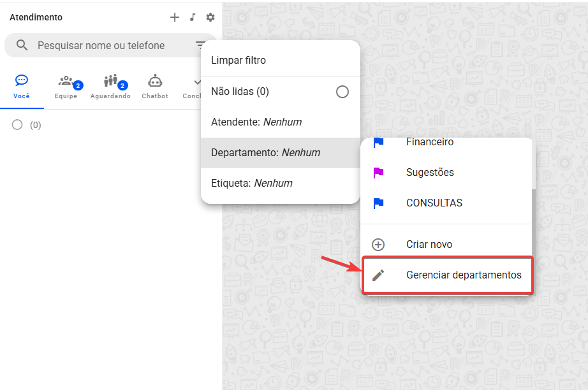Toggle the Não lidas radio button
Viewport: 588px width, 390px height.
point(342,92)
